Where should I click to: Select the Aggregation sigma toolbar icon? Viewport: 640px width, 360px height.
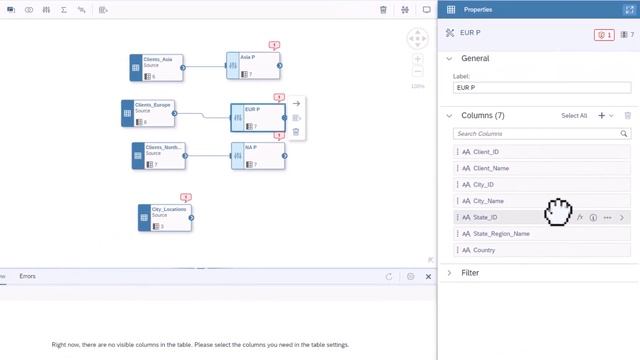pos(64,10)
